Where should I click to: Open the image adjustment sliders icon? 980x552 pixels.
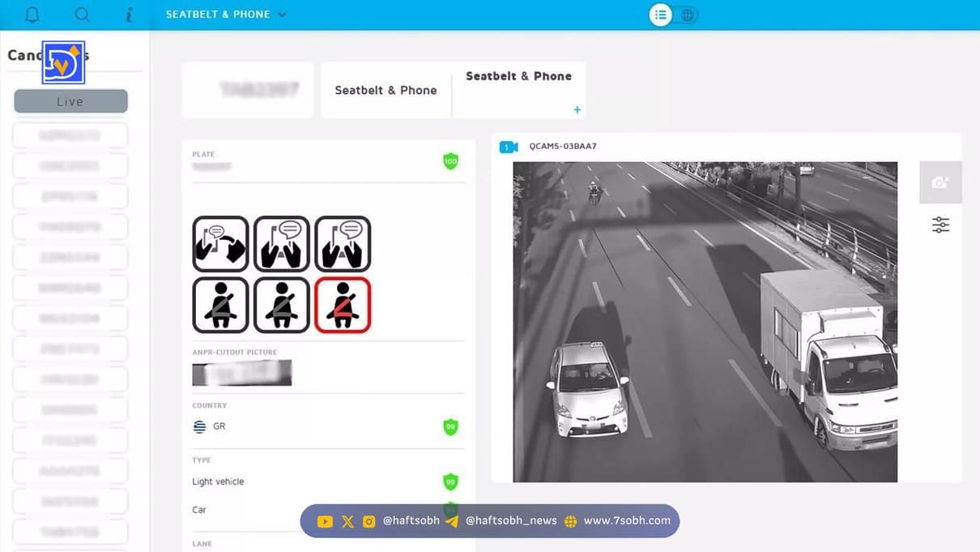pos(940,225)
